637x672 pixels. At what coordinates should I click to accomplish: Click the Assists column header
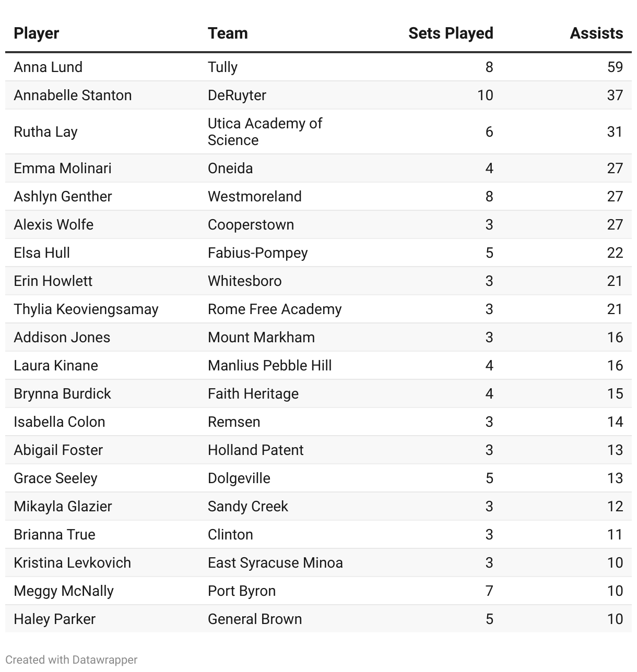pos(596,33)
